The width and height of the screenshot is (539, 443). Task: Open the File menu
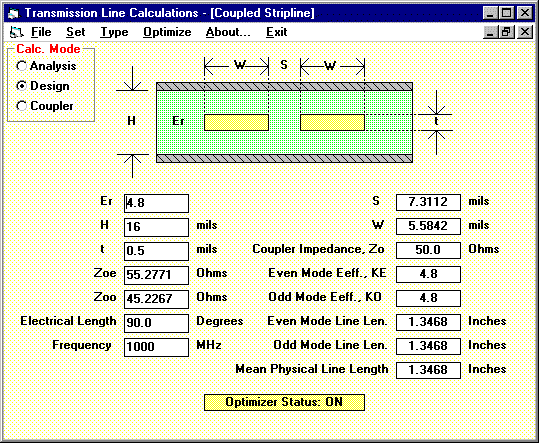41,32
